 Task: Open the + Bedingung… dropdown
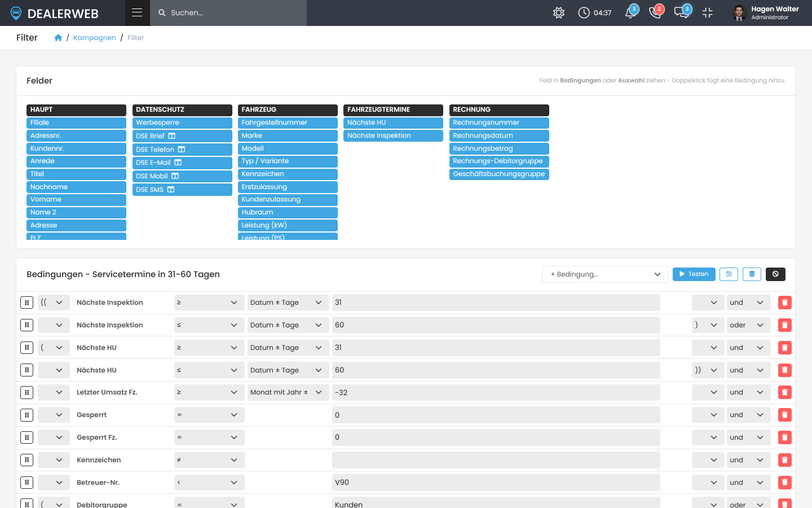(x=605, y=274)
